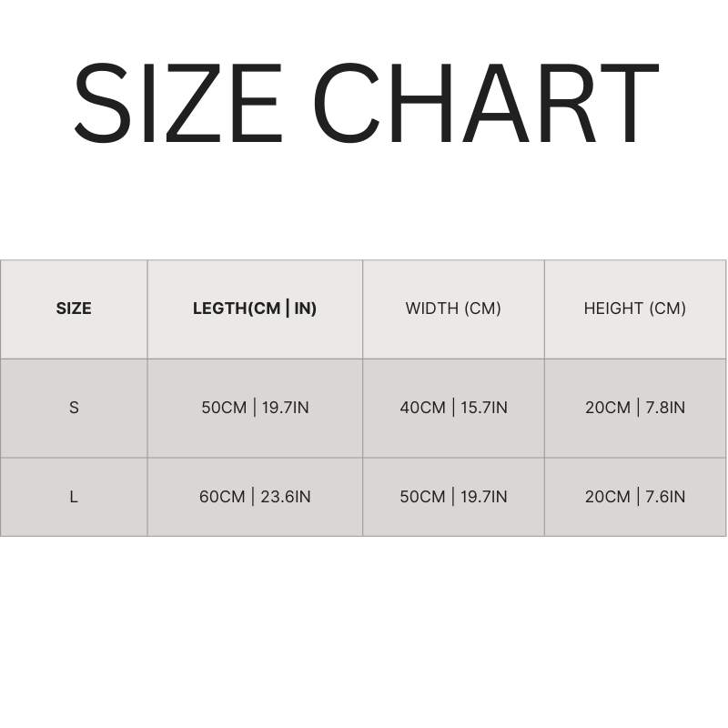Click the 23.6IN length value
The width and height of the screenshot is (728, 728).
[286, 497]
